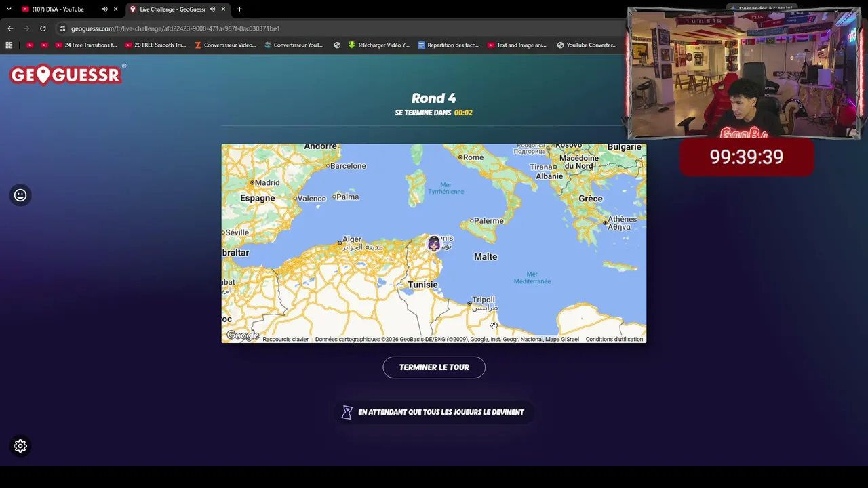Open the GeoGuessr logo home link
This screenshot has width=868, height=488.
coord(66,75)
